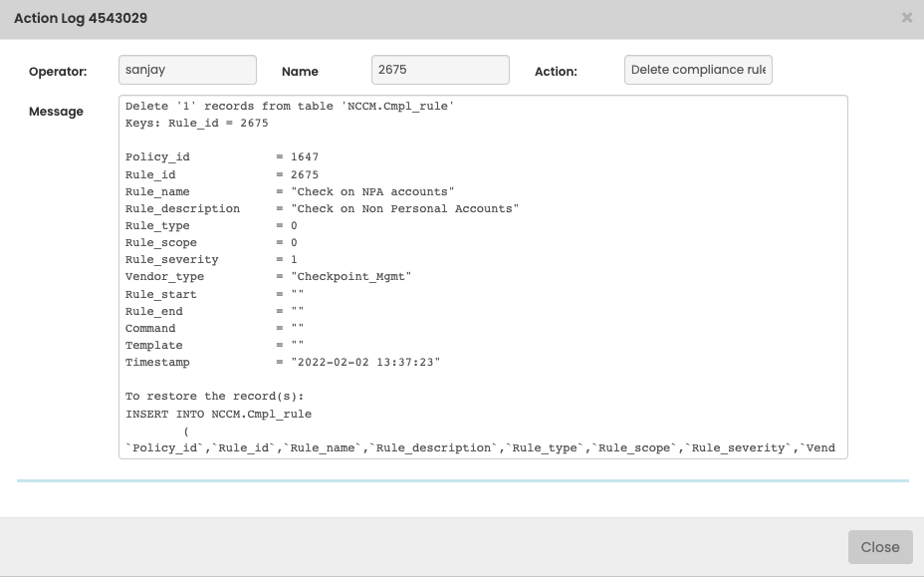Place cursor on Keys: Rule_id = 2675 line
The image size is (924, 577).
click(196, 124)
